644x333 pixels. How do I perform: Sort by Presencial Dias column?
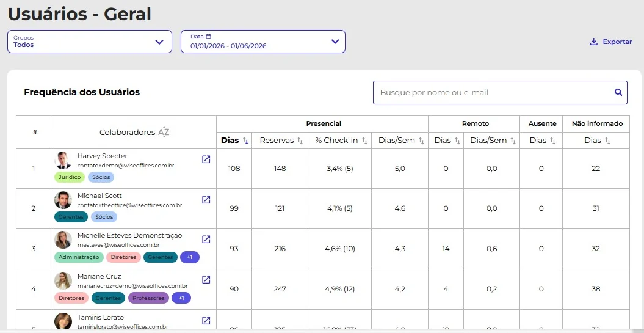[245, 141]
